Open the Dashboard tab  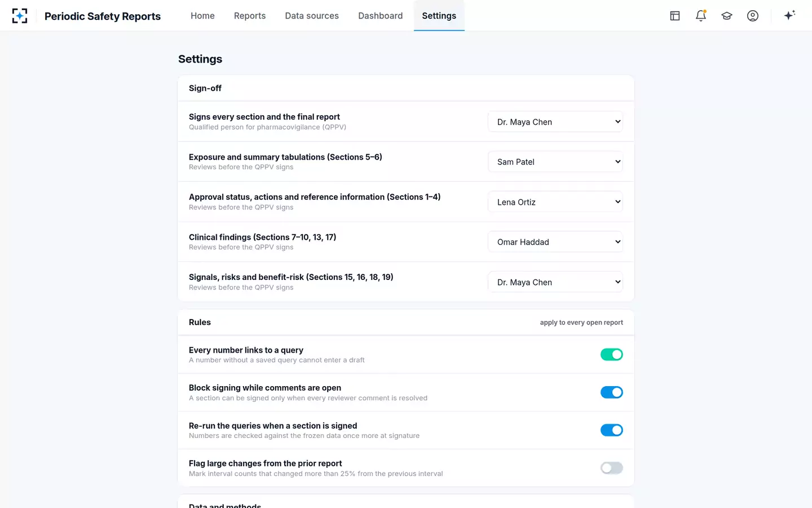[x=381, y=16]
